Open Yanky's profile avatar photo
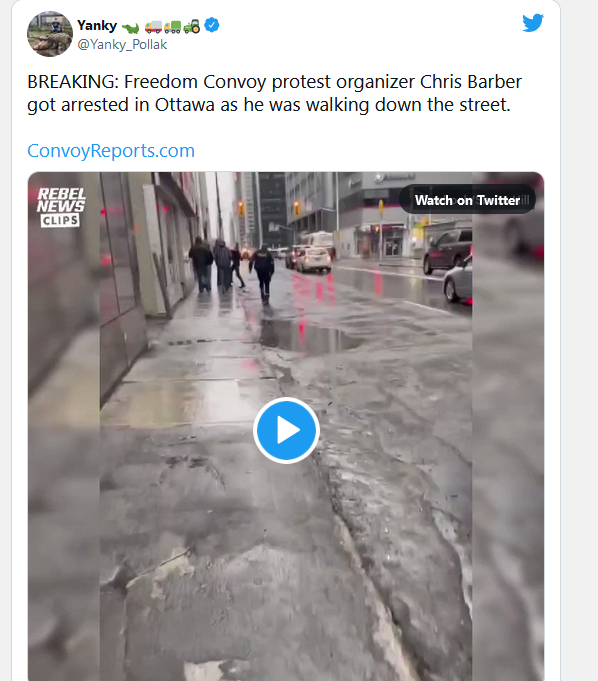Viewport: 598px width, 681px height. 50,34
